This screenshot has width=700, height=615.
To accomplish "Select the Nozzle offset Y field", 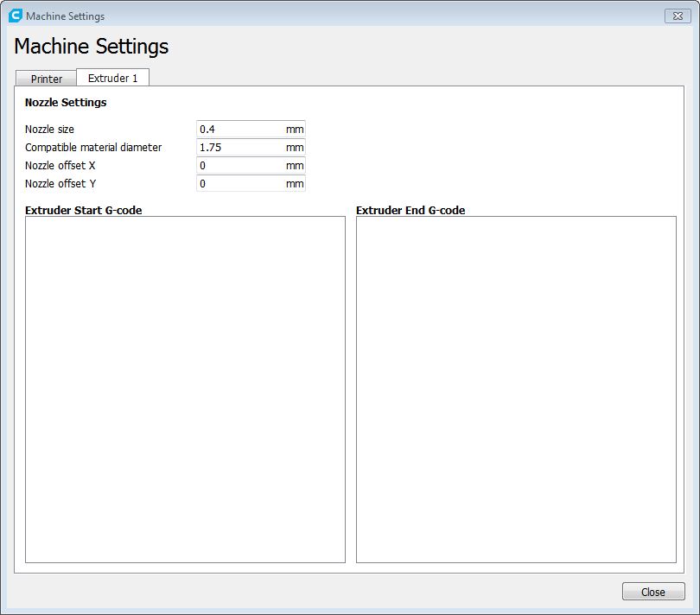I will [240, 184].
